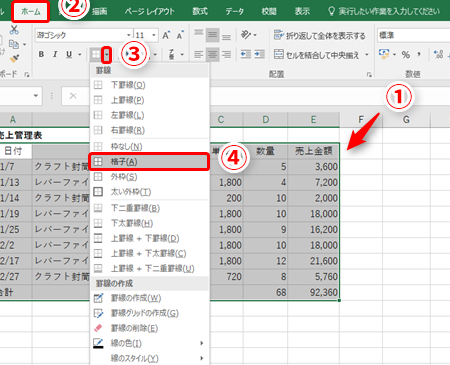Select 上罫線 + 下罫線(D) option

click(149, 238)
